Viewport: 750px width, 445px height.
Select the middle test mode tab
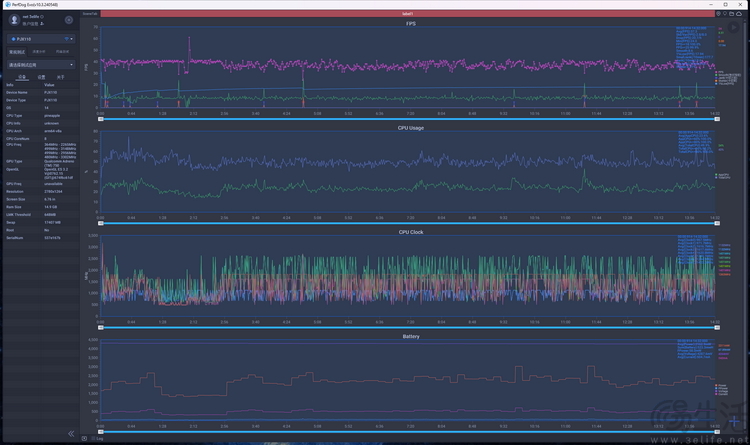[x=39, y=52]
